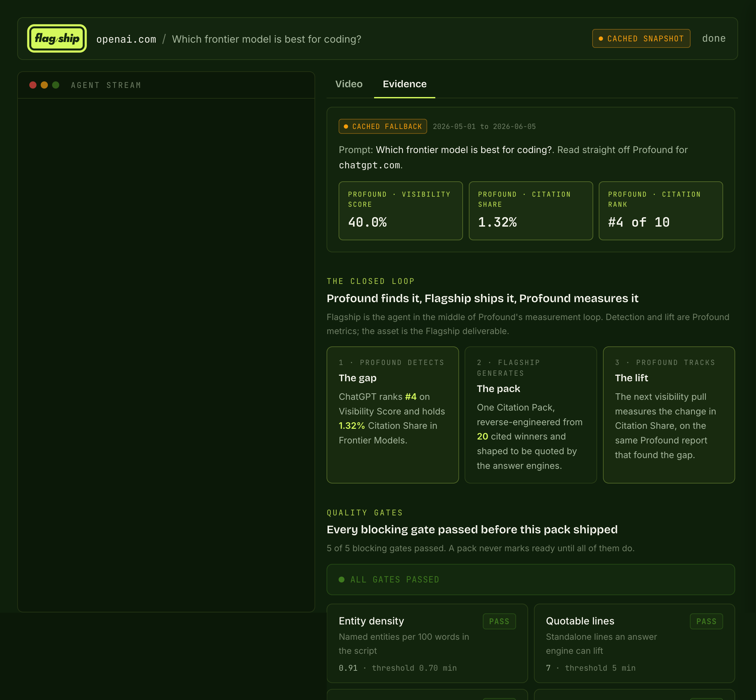The height and width of the screenshot is (700, 756).
Task: Click the Flagship logo
Action: coord(57,38)
